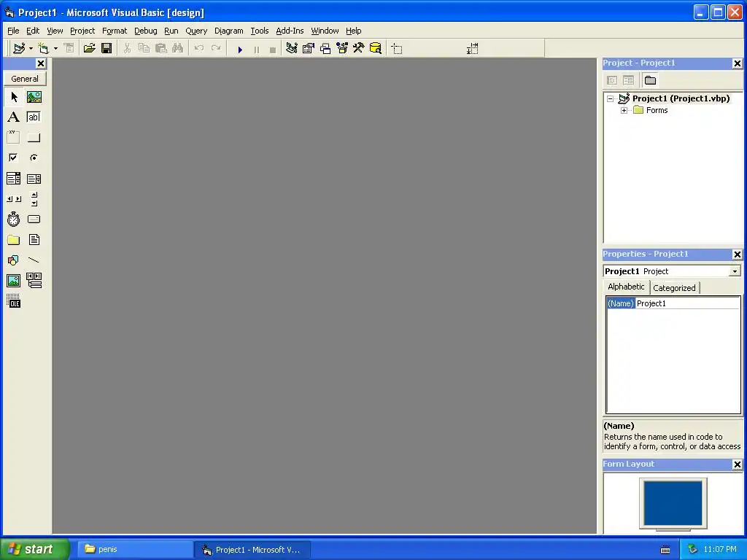Select the Shape control in the toolbox
This screenshot has width=747, height=560.
tap(13, 260)
